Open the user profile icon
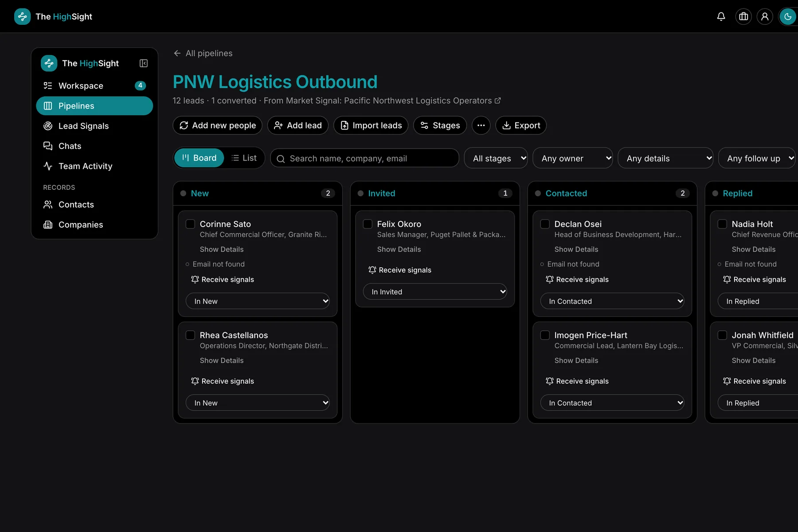798x532 pixels. click(765, 16)
